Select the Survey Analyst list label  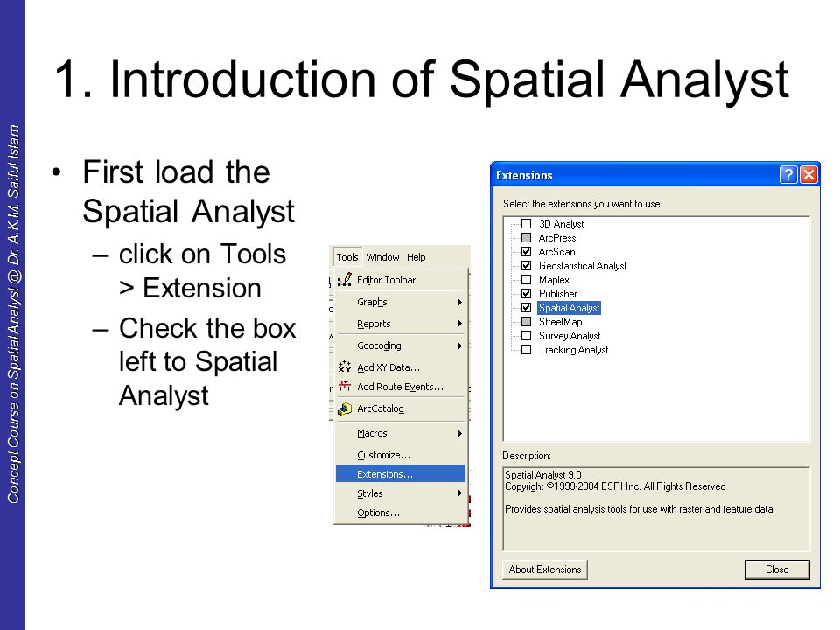(x=570, y=335)
